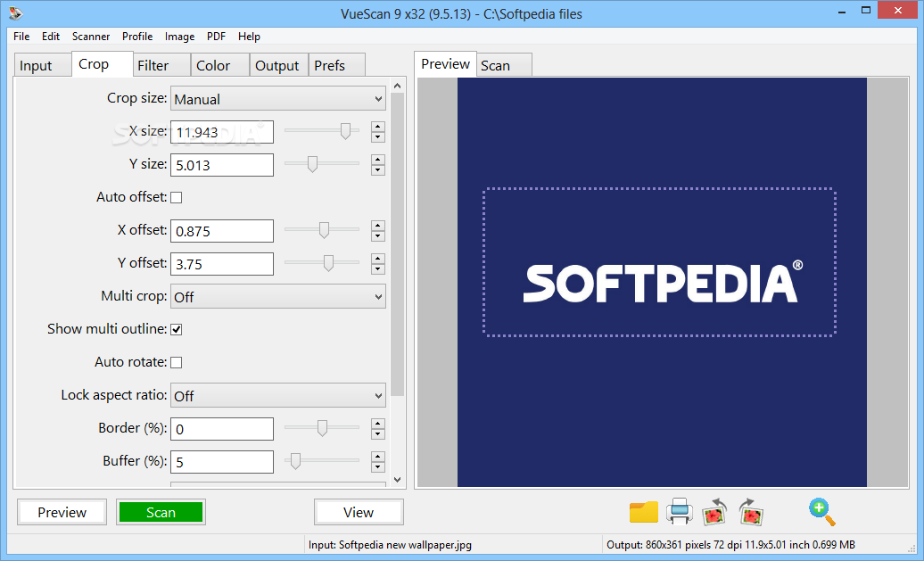The width and height of the screenshot is (924, 561).
Task: Click the Buffer (%) slider handle
Action: (295, 461)
